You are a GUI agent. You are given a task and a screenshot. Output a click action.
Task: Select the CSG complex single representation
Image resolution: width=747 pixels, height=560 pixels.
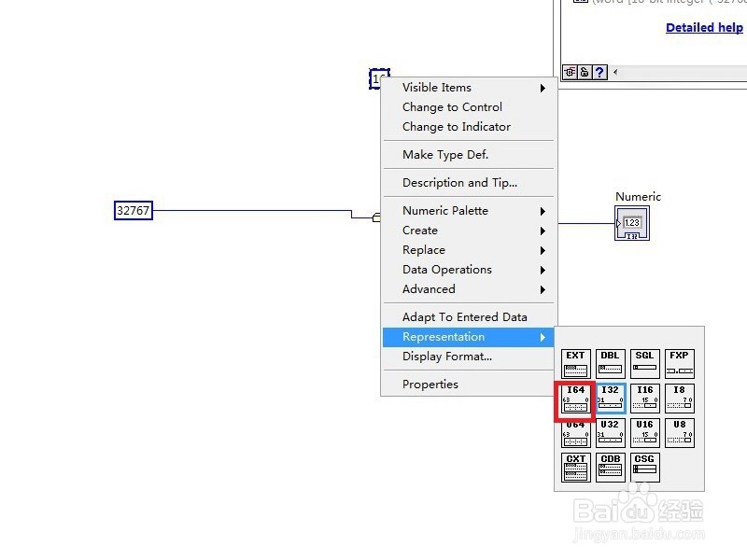(644, 468)
